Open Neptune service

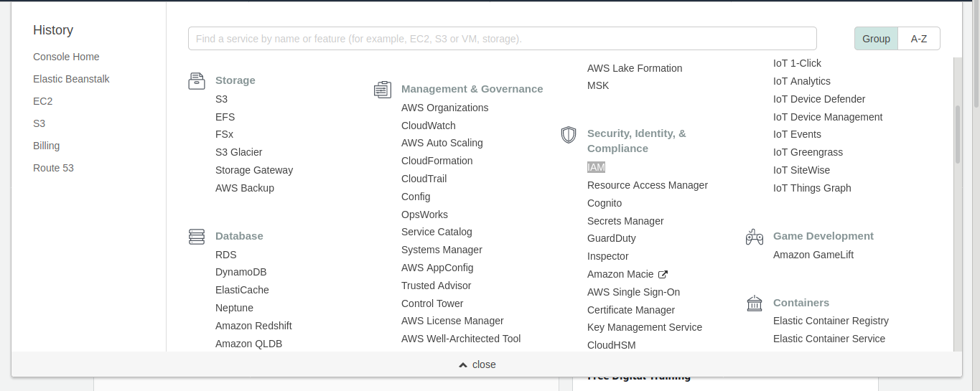tap(234, 308)
